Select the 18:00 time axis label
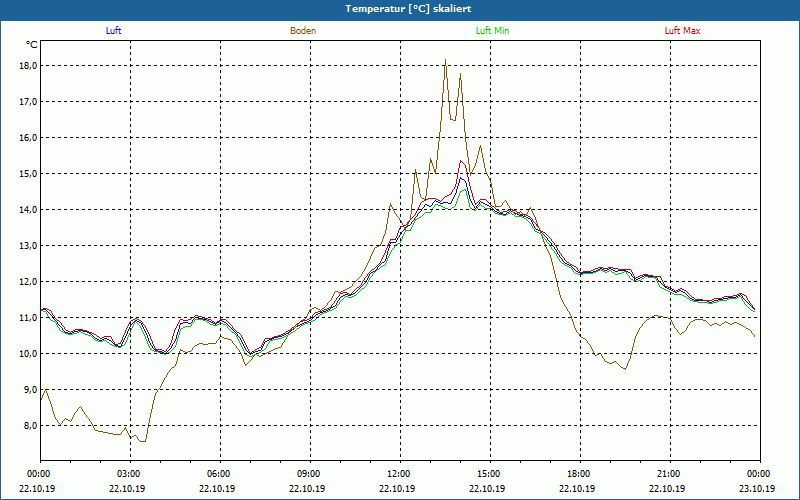800x500 pixels. pos(578,474)
